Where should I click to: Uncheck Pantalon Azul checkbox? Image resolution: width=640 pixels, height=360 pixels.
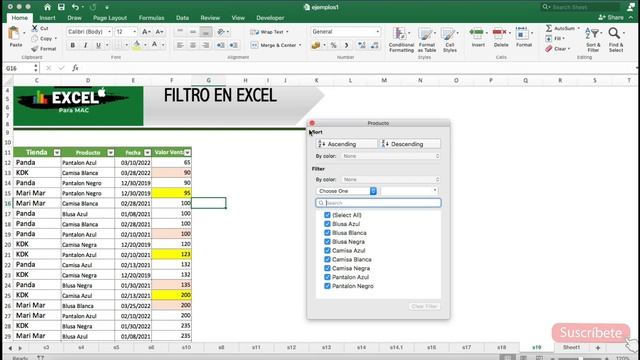click(327, 277)
